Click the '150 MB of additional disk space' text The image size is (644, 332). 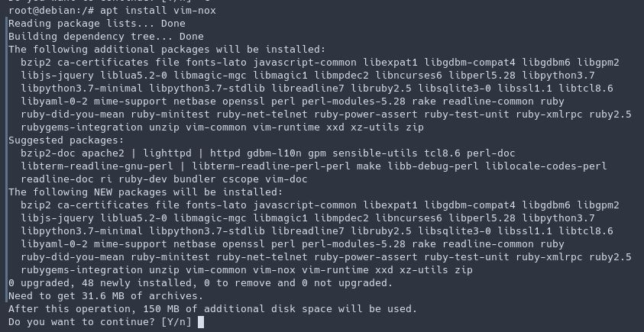243,309
